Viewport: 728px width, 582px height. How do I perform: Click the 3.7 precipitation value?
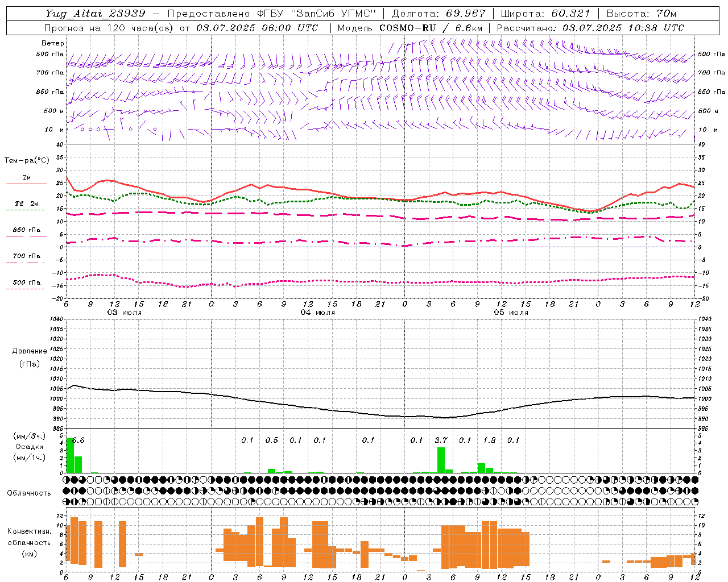(x=441, y=440)
